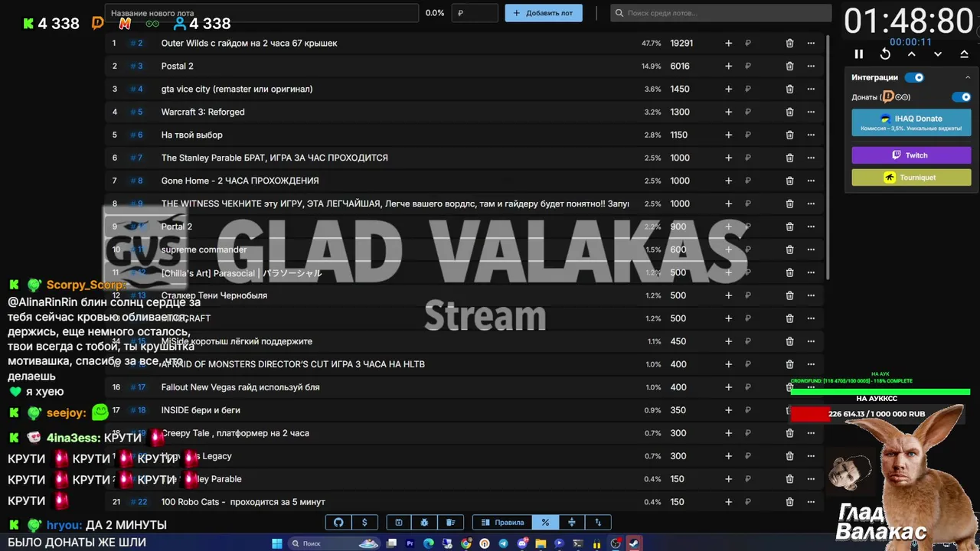Open more options for gta vice city
The width and height of the screenshot is (980, 551).
pos(811,90)
